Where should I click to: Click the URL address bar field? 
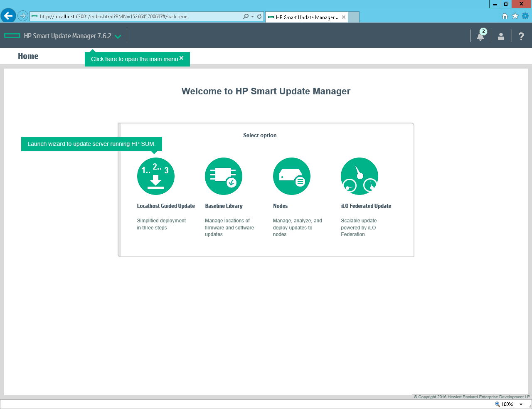pyautogui.click(x=137, y=17)
